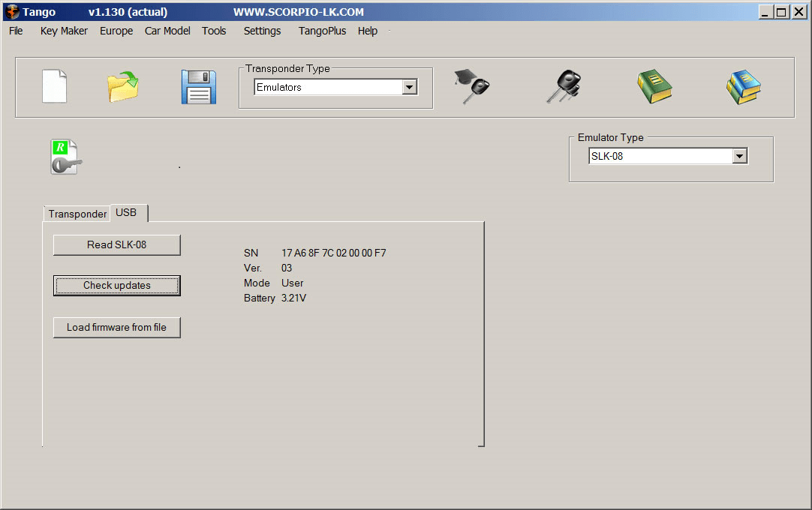Open the Tools menu
Screen dimensions: 812x510
click(x=214, y=31)
